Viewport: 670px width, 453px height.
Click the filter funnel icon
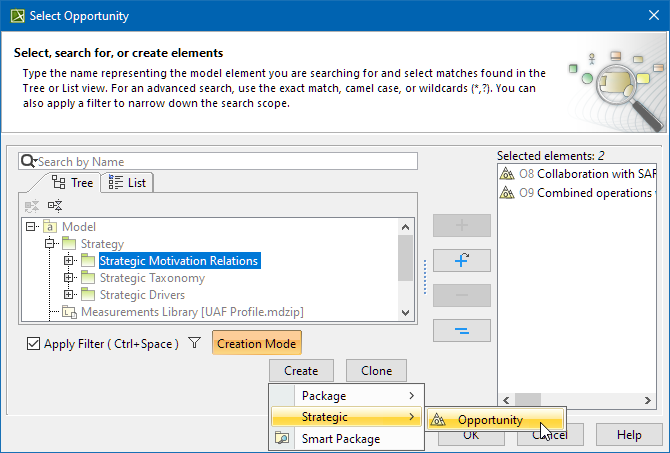(195, 344)
